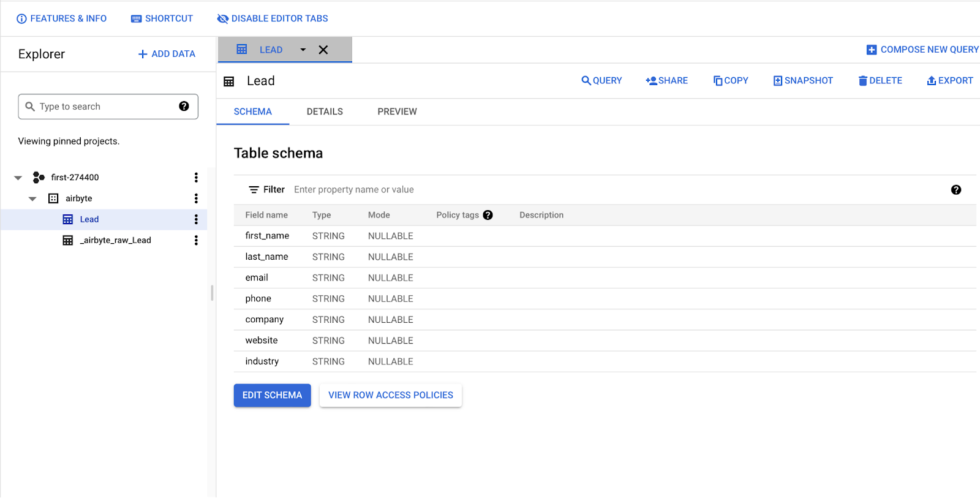Screen dimensions: 980x498
Task: Create a snapshot of Lead table
Action: coord(803,81)
